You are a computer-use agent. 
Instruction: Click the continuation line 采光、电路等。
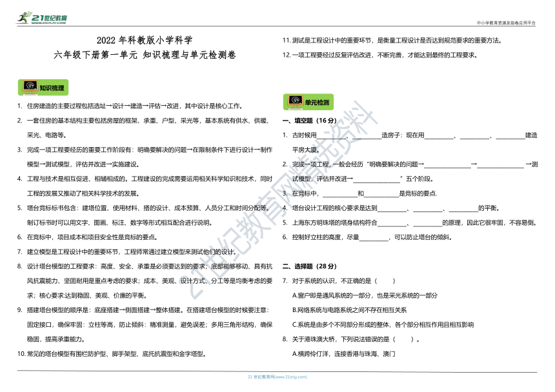46,135
